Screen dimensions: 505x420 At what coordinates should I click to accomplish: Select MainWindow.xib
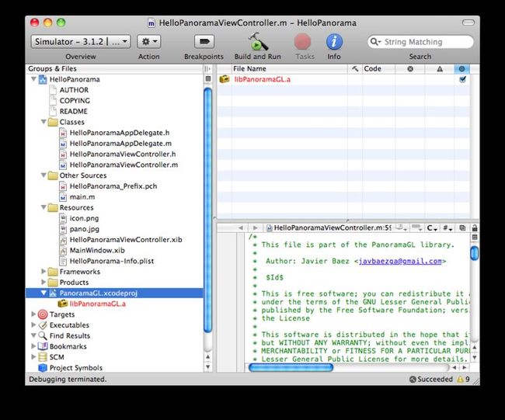(97, 250)
